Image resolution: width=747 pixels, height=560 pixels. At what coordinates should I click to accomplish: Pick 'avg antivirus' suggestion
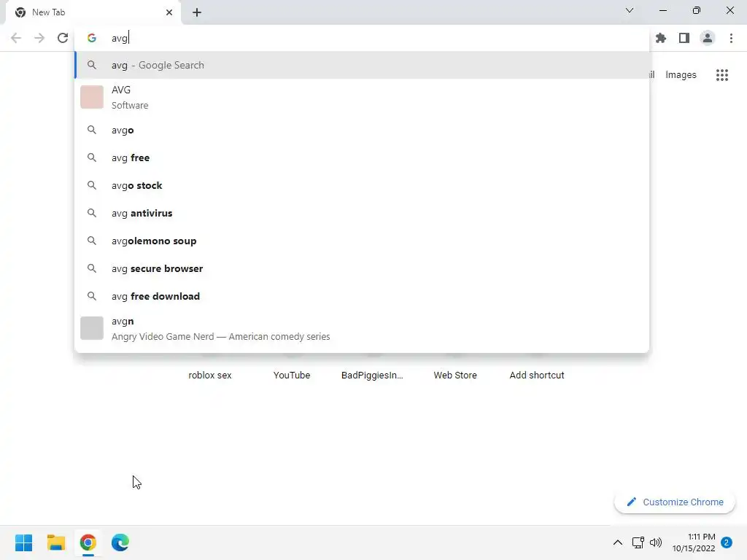pos(362,213)
